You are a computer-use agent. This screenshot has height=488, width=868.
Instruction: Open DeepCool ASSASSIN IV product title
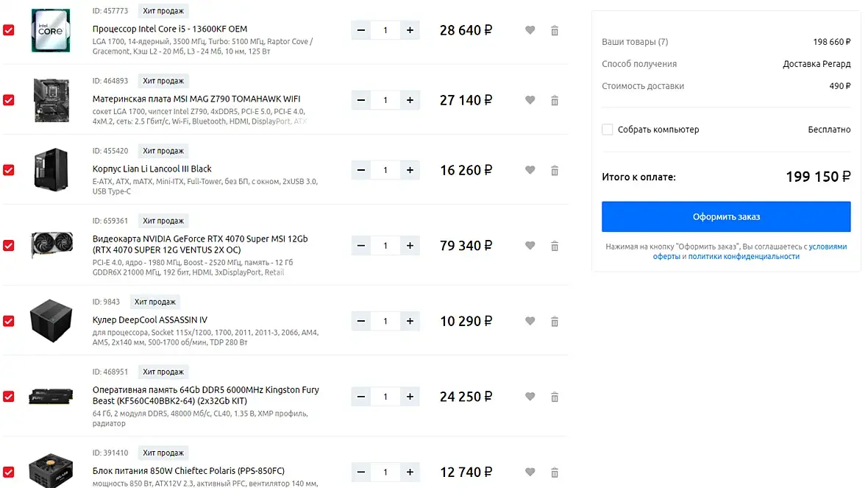click(x=150, y=320)
